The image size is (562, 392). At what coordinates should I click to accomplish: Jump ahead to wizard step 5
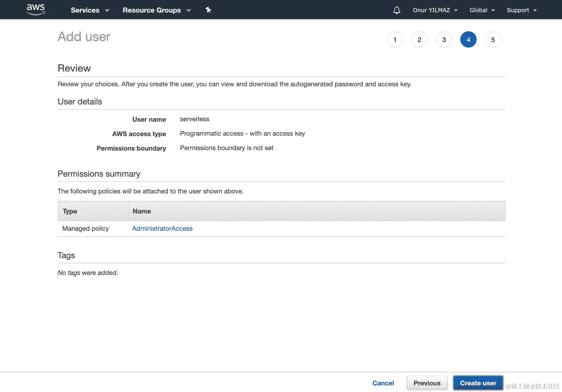tap(493, 39)
